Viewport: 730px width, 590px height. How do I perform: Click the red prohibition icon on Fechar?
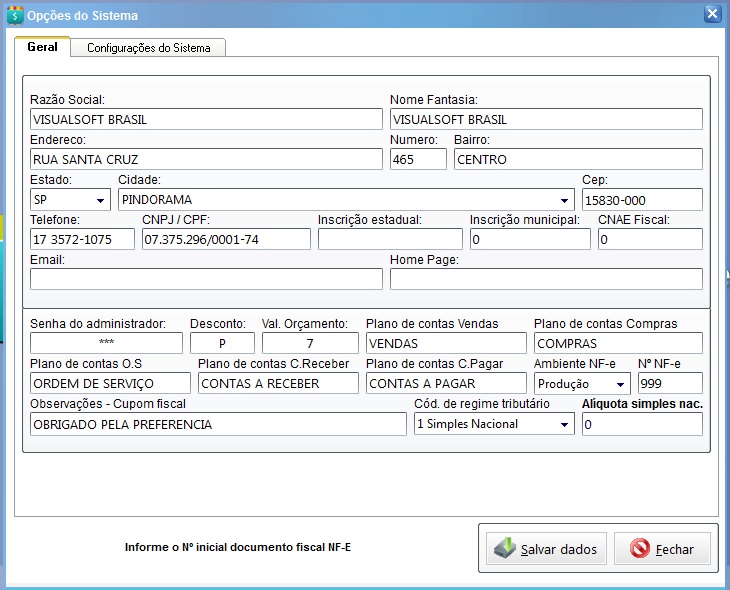(640, 549)
